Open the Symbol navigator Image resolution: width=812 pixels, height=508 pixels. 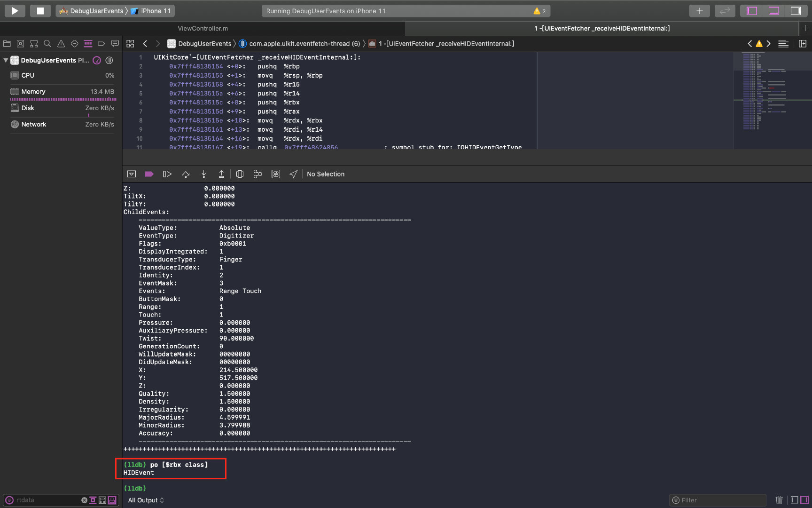point(34,44)
